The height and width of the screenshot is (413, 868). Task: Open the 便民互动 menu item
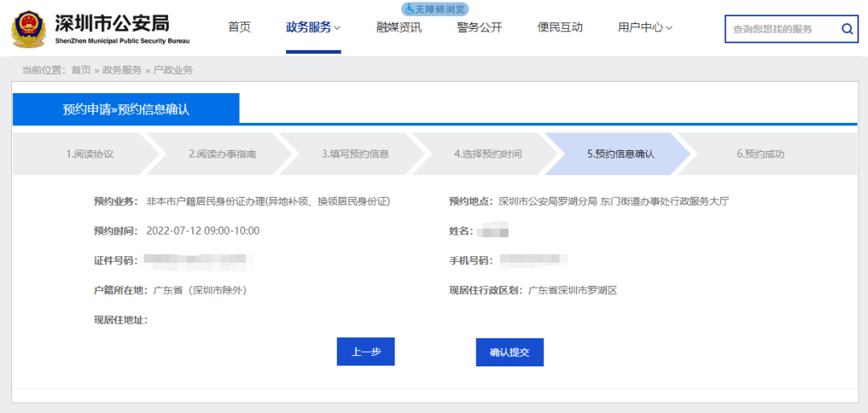pyautogui.click(x=559, y=27)
